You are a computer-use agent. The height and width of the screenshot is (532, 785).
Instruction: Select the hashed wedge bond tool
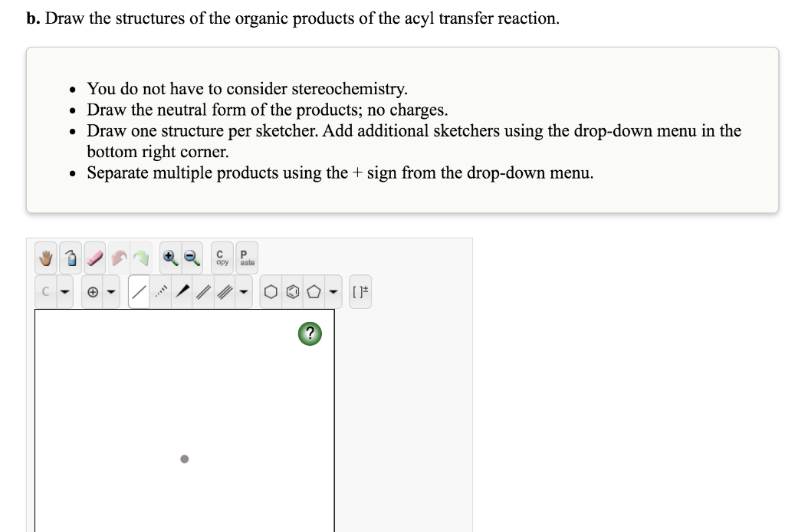(161, 291)
